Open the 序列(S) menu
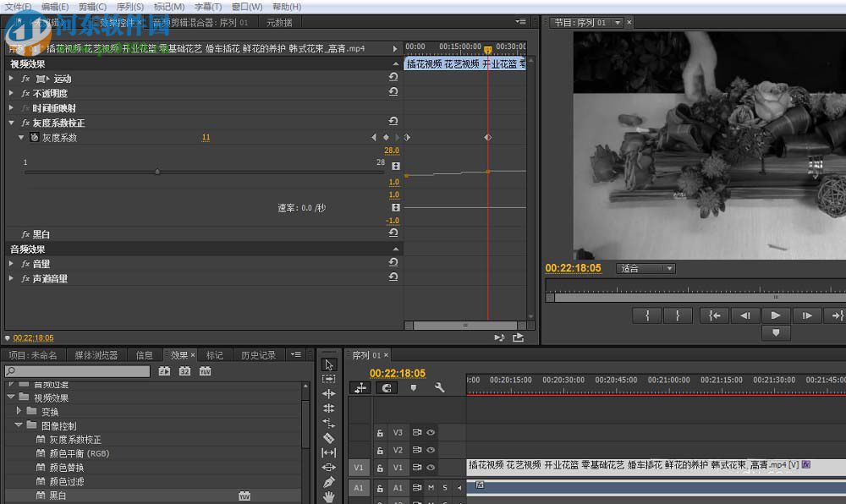 [129, 7]
